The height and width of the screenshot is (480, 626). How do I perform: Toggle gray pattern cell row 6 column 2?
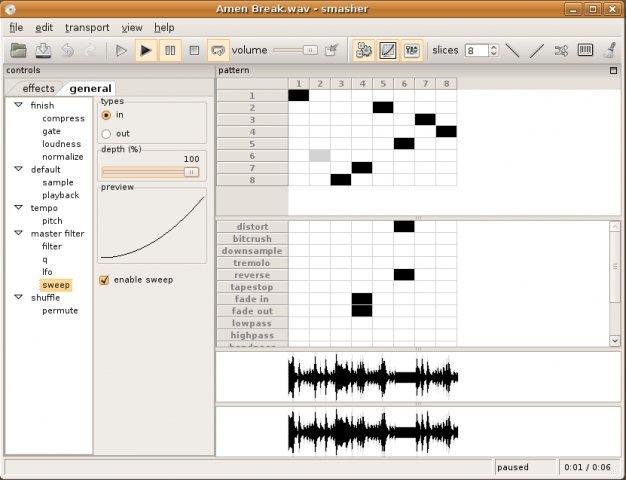pos(320,156)
